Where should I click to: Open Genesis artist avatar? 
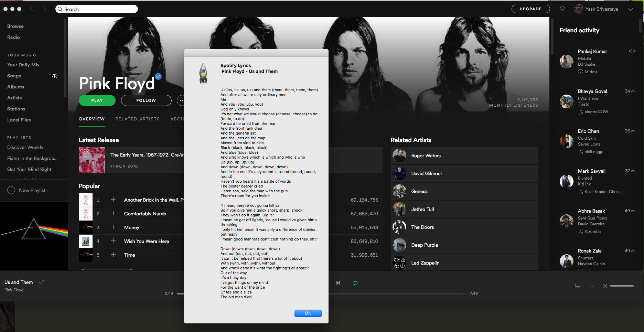(399, 191)
